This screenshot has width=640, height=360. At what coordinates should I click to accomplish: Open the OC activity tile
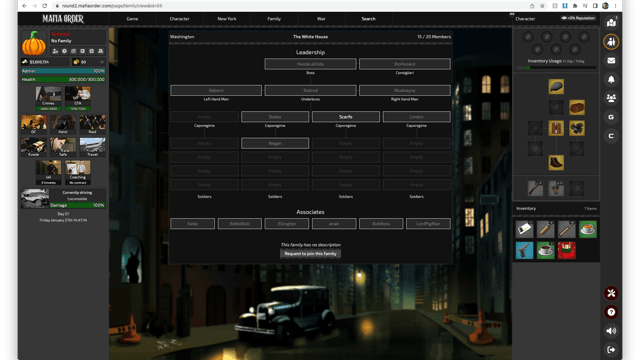(33, 124)
